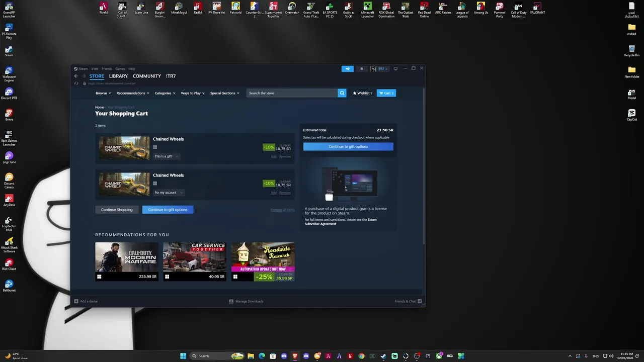Open the Call of Duty Modern Warfare recommendation
The image size is (644, 362).
(127, 261)
